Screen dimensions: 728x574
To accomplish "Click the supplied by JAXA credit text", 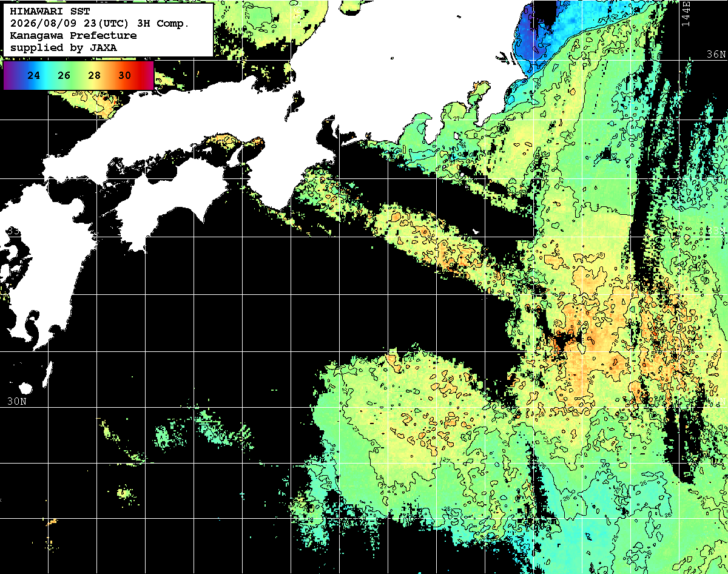I will click(x=64, y=47).
